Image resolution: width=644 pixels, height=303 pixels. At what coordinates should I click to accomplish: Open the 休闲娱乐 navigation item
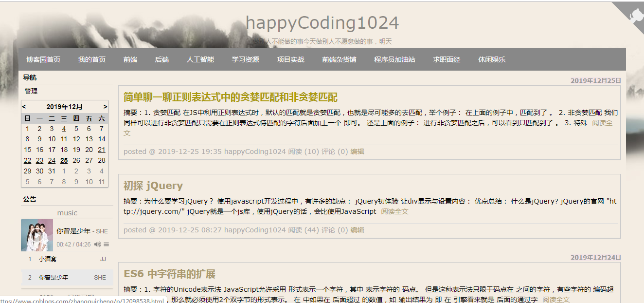point(492,59)
